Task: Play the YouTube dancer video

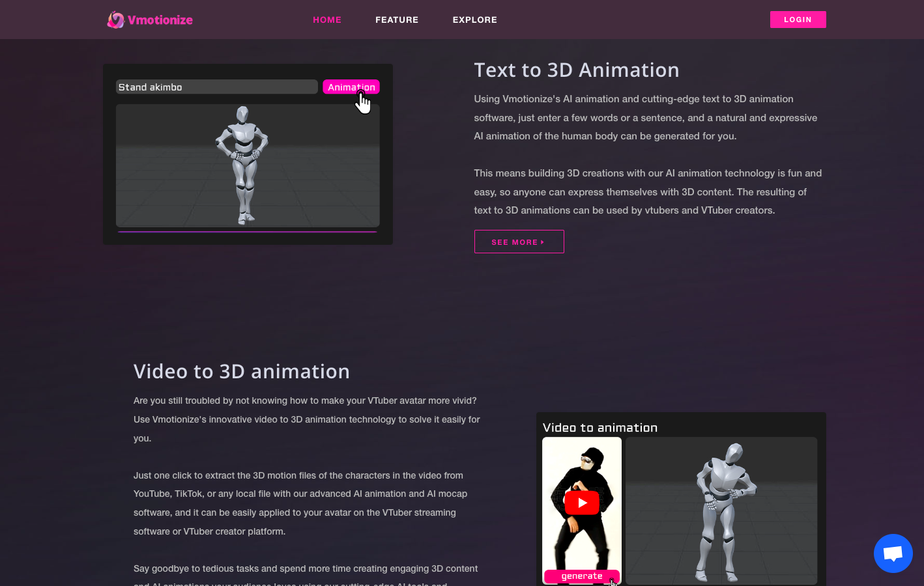Action: click(x=582, y=503)
